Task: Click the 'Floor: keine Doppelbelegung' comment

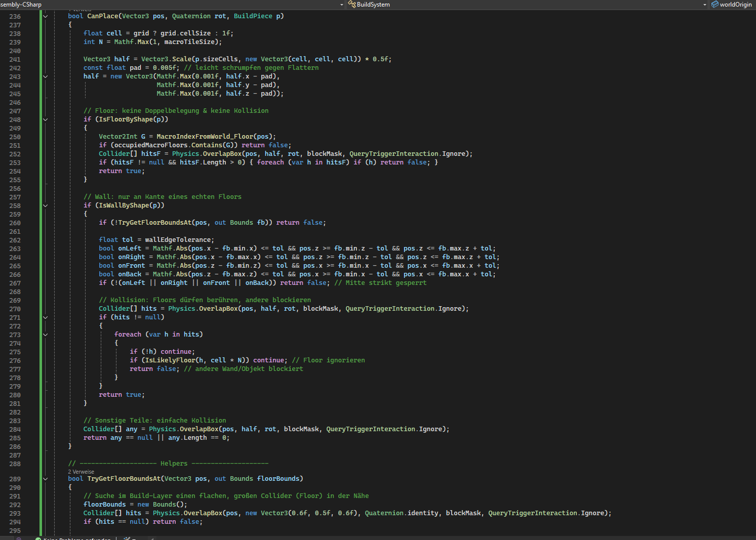Action: coord(176,111)
